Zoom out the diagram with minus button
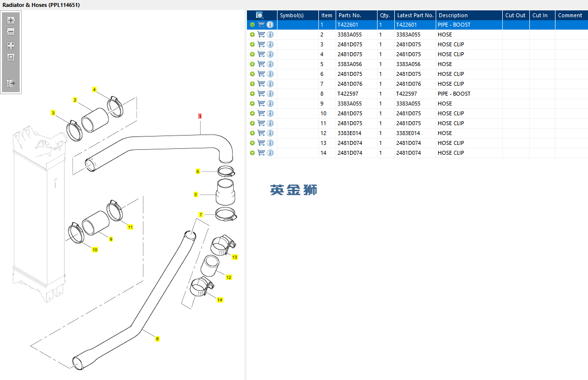This screenshot has width=588, height=380. (x=11, y=32)
